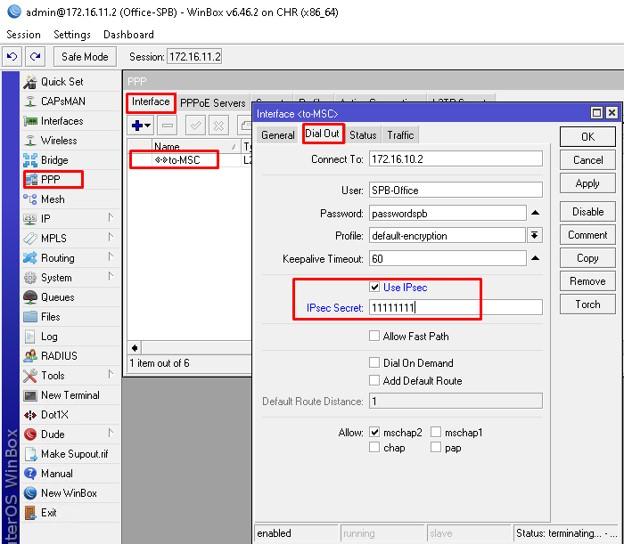Viewport: 624px width, 544px height.
Task: Select the to-MSC interface row
Action: pos(189,160)
